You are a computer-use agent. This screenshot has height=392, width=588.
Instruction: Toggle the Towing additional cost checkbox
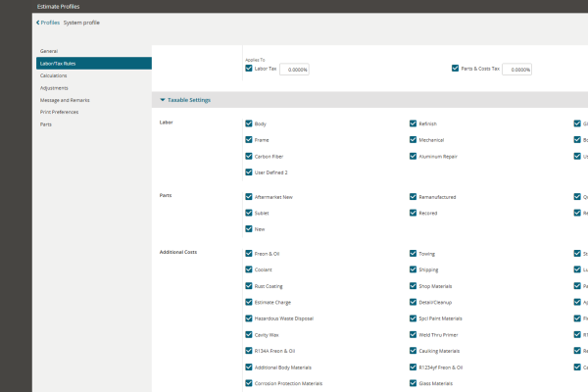[413, 254]
